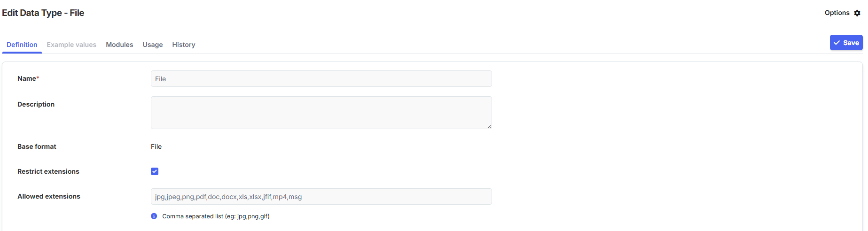
Task: Show the History tab
Action: (184, 45)
